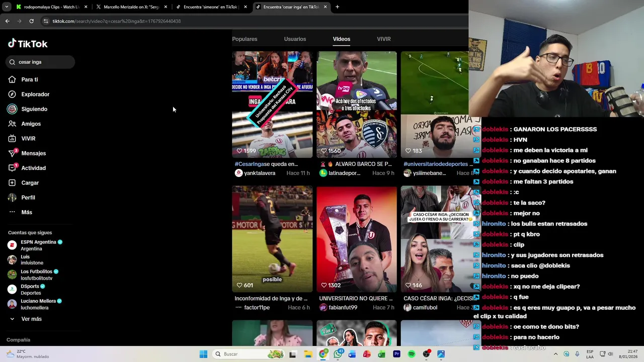Screen dimensions: 644x362
Task: Expand the Compañía footer section
Action: coord(19,340)
